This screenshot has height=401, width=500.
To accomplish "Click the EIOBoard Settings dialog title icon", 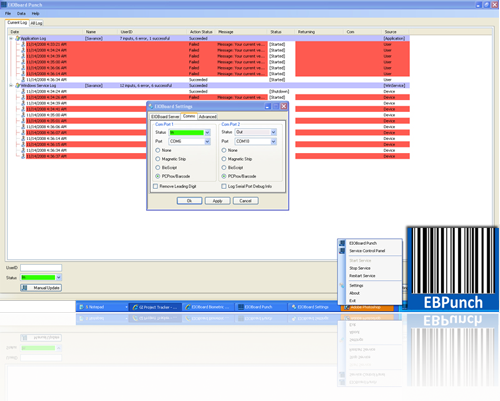I will coord(151,106).
